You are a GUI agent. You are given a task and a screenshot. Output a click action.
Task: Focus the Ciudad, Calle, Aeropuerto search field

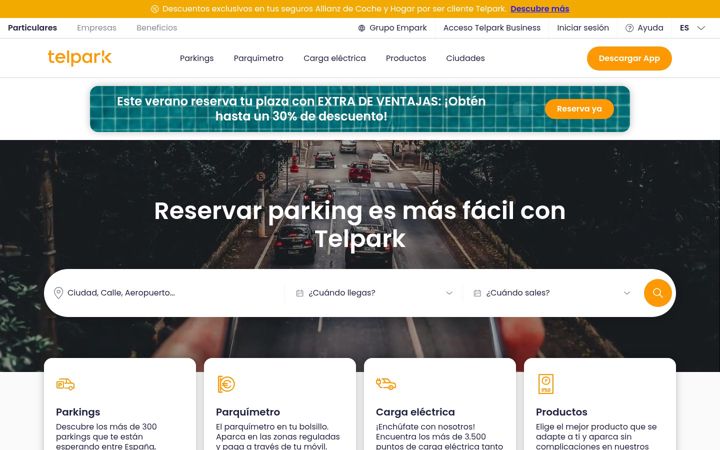pyautogui.click(x=168, y=293)
